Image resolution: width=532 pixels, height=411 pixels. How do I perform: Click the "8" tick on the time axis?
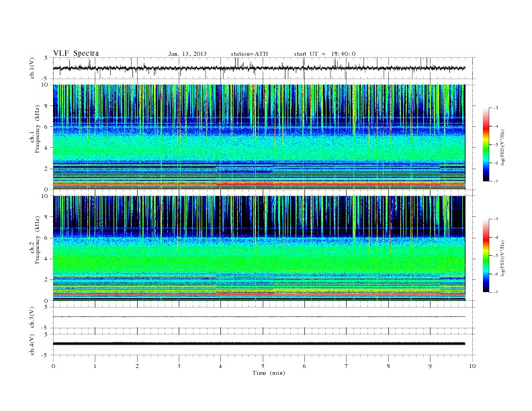388,366
